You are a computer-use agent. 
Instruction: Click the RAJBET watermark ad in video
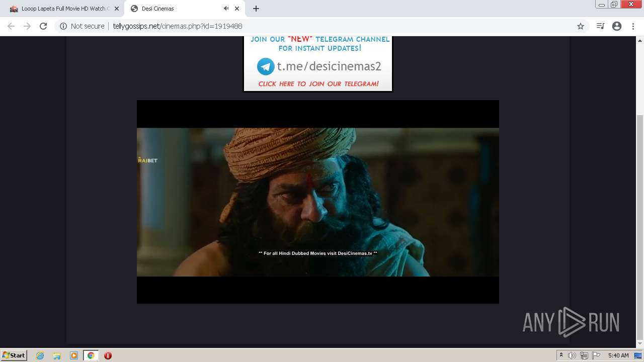(147, 160)
